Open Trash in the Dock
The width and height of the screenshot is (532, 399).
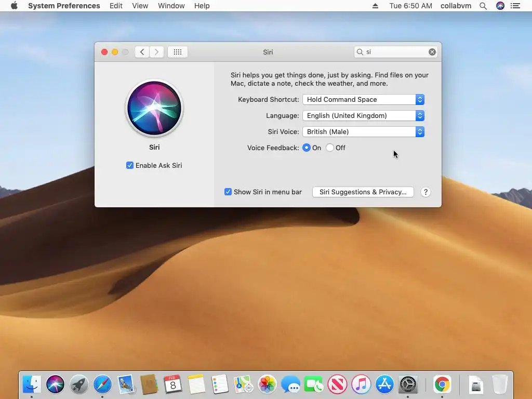(500, 384)
